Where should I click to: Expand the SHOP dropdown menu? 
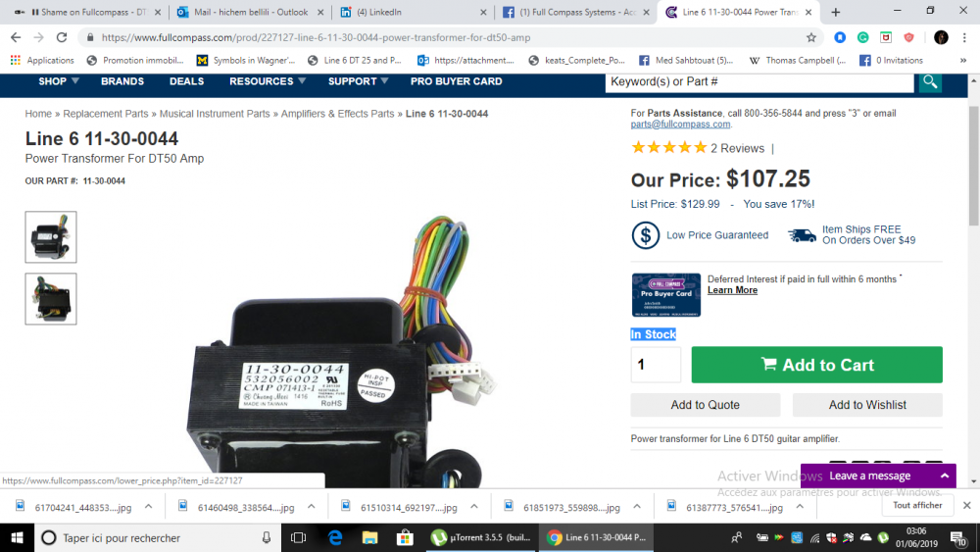tap(59, 81)
